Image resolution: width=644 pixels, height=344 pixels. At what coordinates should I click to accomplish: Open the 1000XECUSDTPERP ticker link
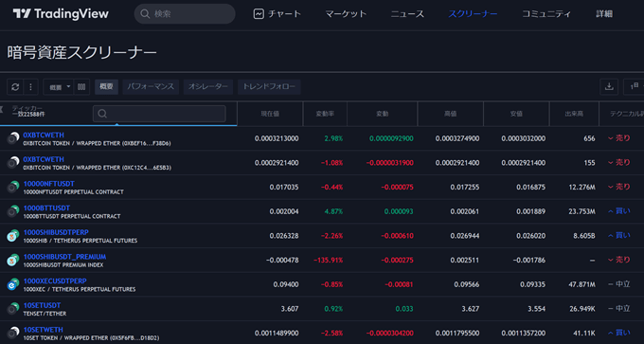(x=55, y=281)
